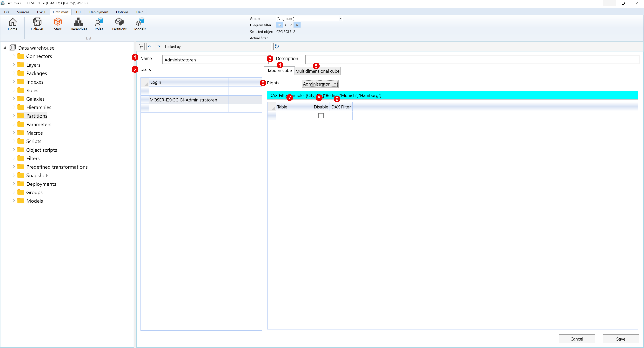Click the Roles ribbon icon
Viewport: 644px width, 348px height.
[x=99, y=24]
